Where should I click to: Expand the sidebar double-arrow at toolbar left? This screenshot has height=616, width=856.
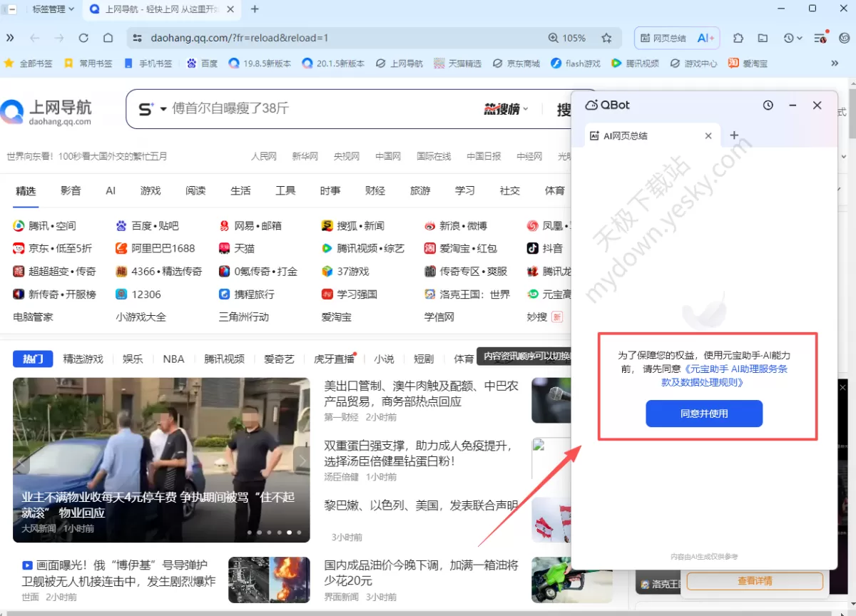[10, 38]
